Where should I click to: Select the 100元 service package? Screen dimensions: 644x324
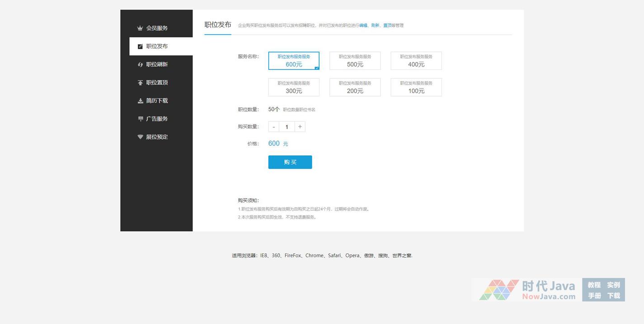[x=416, y=87]
